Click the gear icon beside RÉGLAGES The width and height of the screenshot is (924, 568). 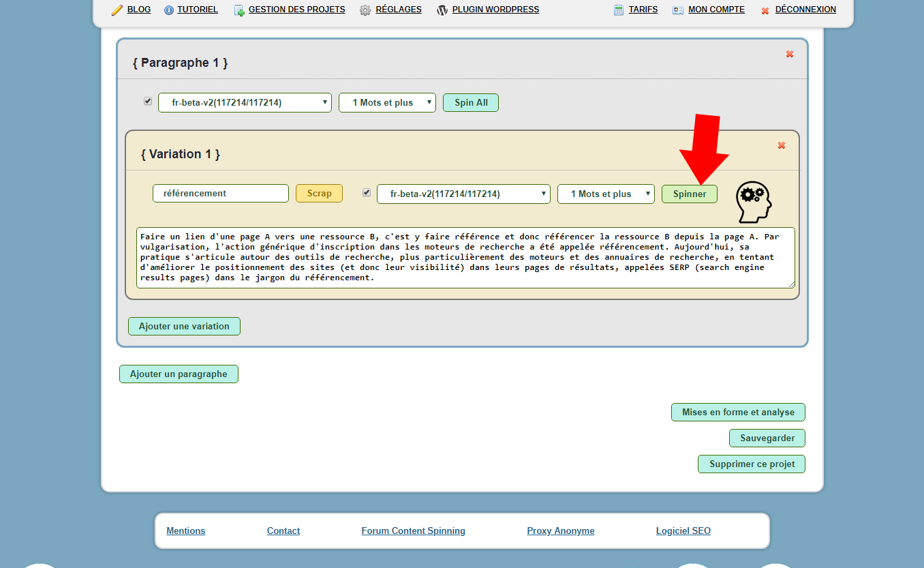(365, 10)
